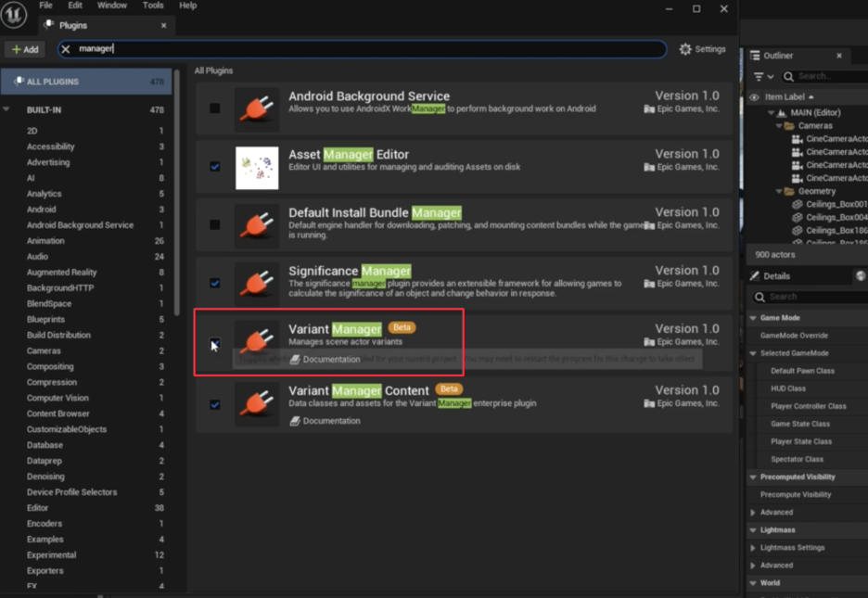
Task: Click the Cameras folder icon in Outliner
Action: pos(789,125)
